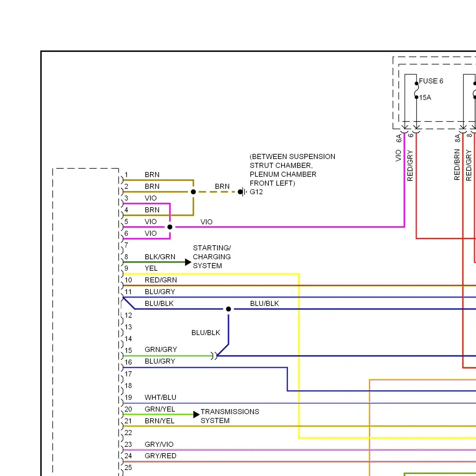Click the GRN/GRY label at pin 15
The width and height of the screenshot is (476, 476).
161,350
